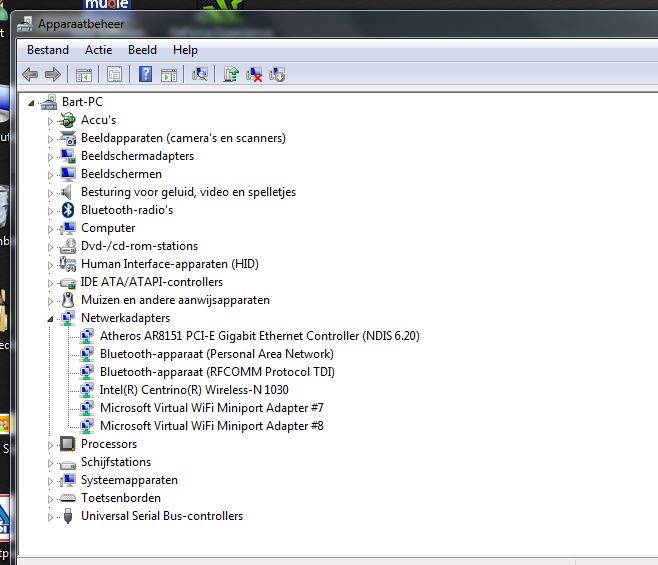658x565 pixels.
Task: Expand IDE ATA/ATAPI-controllers arrow
Action: point(50,283)
